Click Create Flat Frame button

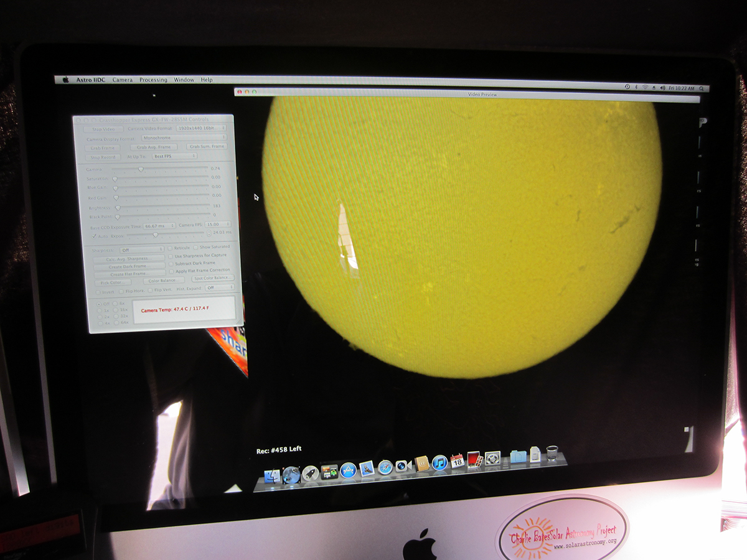click(x=129, y=274)
